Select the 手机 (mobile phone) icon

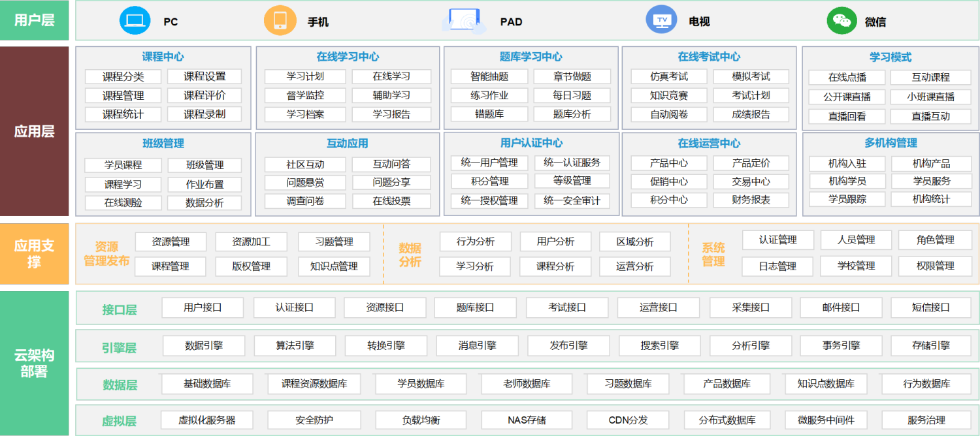pyautogui.click(x=280, y=20)
